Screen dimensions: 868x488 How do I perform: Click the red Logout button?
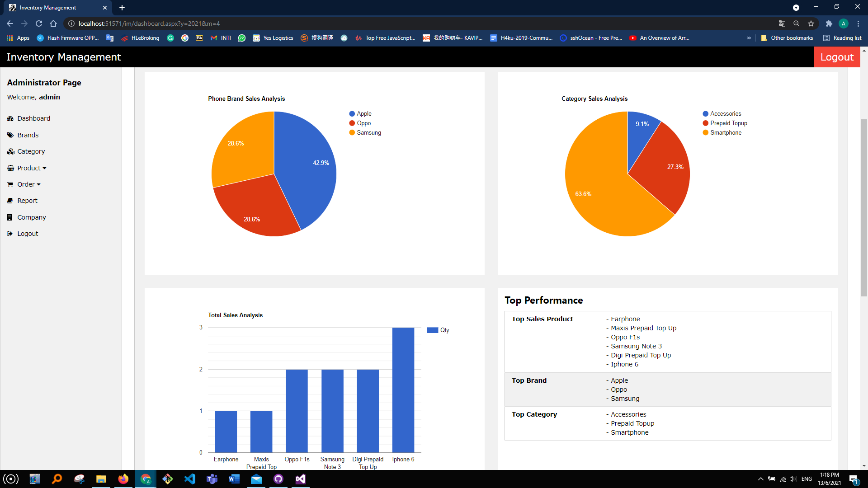click(x=837, y=57)
